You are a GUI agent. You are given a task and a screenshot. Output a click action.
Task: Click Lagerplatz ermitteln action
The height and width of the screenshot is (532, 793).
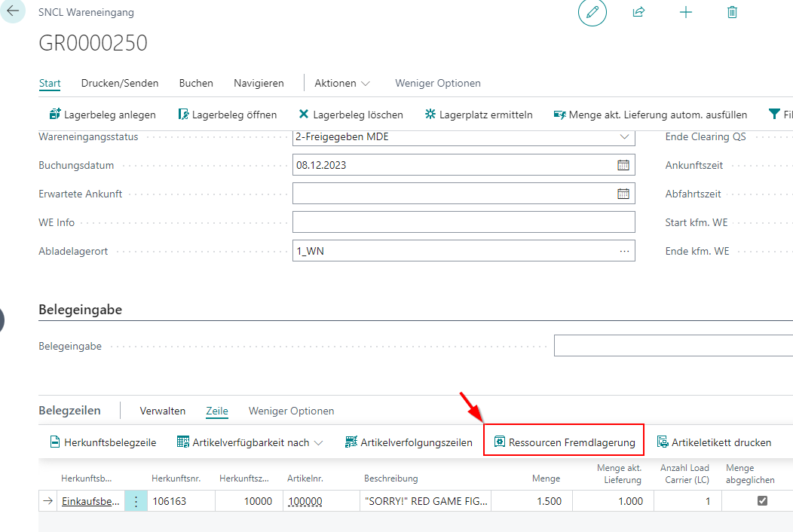479,115
